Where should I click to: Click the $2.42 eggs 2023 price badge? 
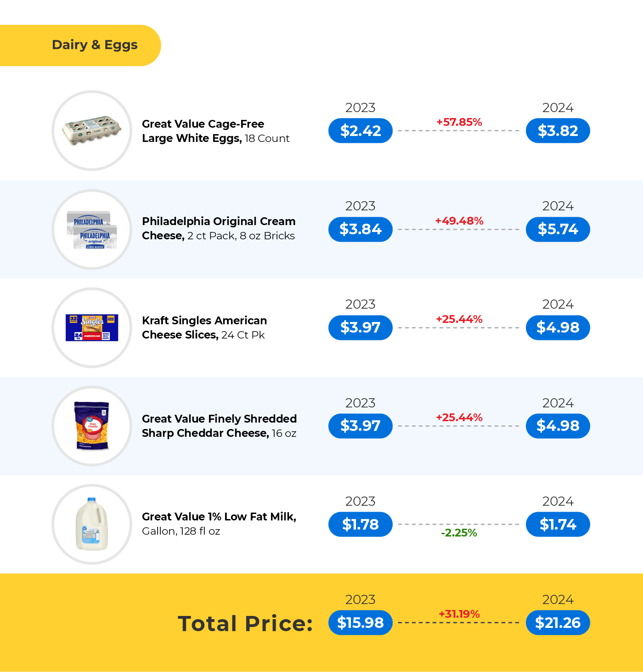(361, 131)
